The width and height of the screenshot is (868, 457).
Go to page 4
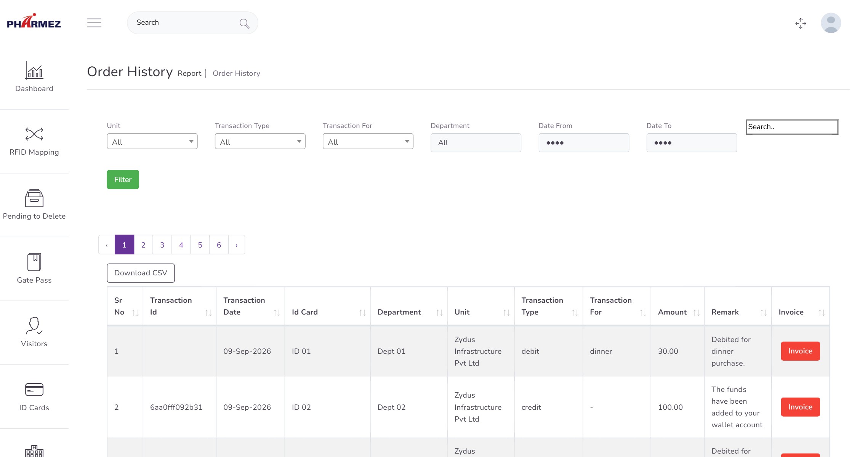point(181,245)
